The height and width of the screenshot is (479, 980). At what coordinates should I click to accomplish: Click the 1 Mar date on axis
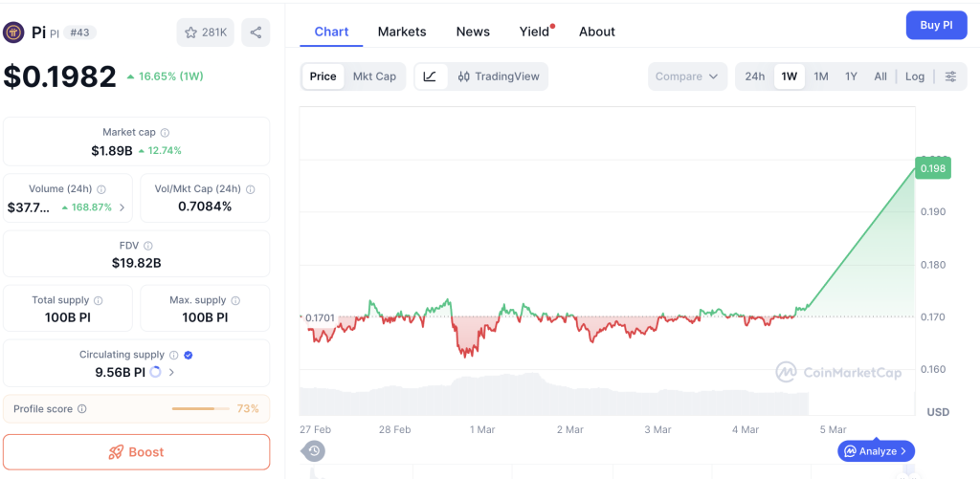(x=482, y=429)
